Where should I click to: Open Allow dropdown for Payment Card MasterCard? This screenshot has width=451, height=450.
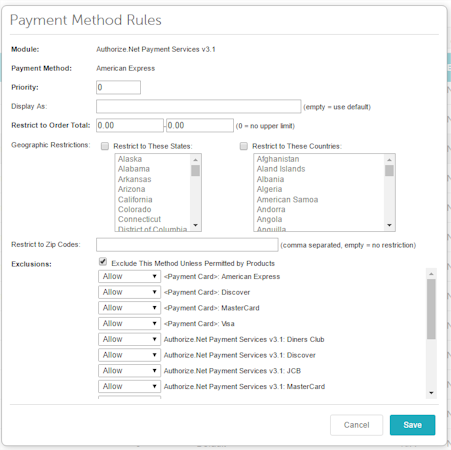(x=129, y=308)
